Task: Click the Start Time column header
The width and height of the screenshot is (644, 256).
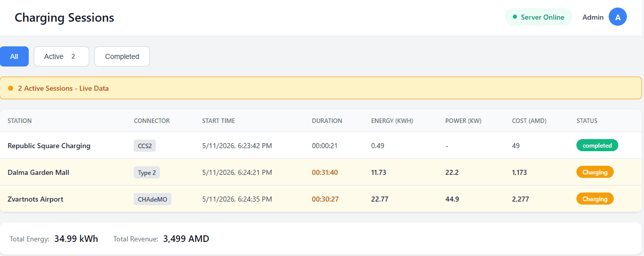Action: (x=218, y=121)
